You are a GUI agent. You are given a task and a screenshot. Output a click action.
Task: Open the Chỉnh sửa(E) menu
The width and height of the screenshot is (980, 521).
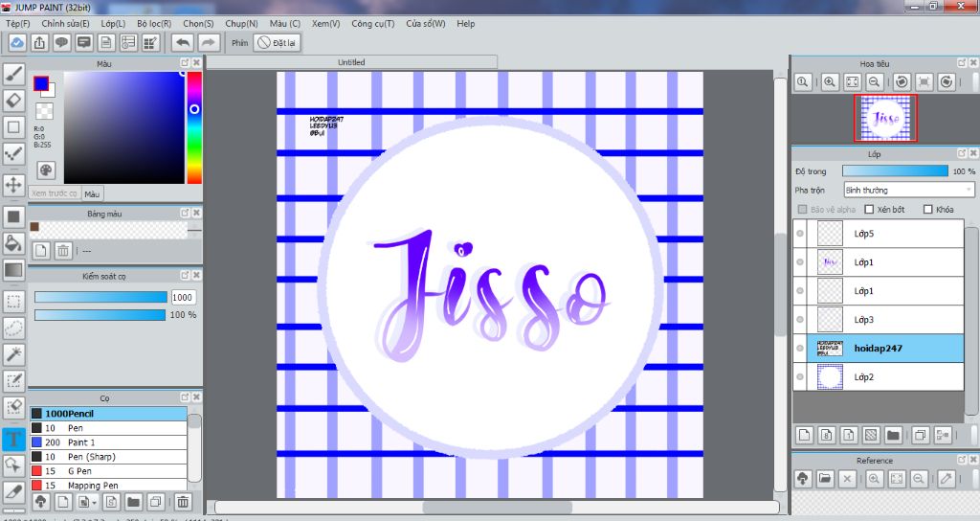click(x=66, y=24)
